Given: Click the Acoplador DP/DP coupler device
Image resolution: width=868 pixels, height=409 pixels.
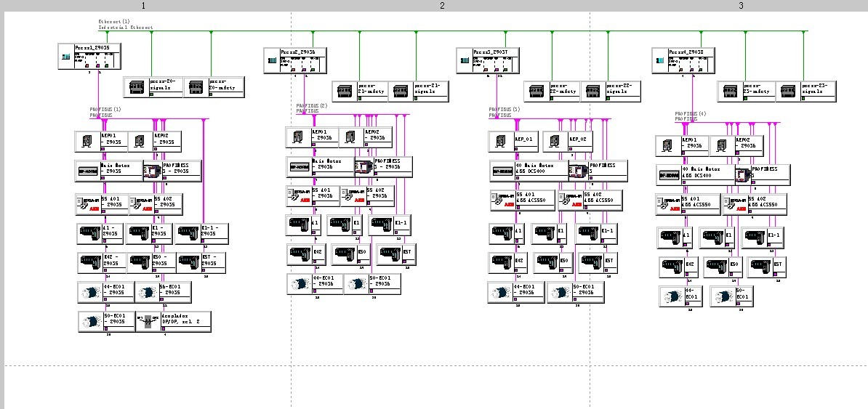Looking at the screenshot, I should coord(173,322).
